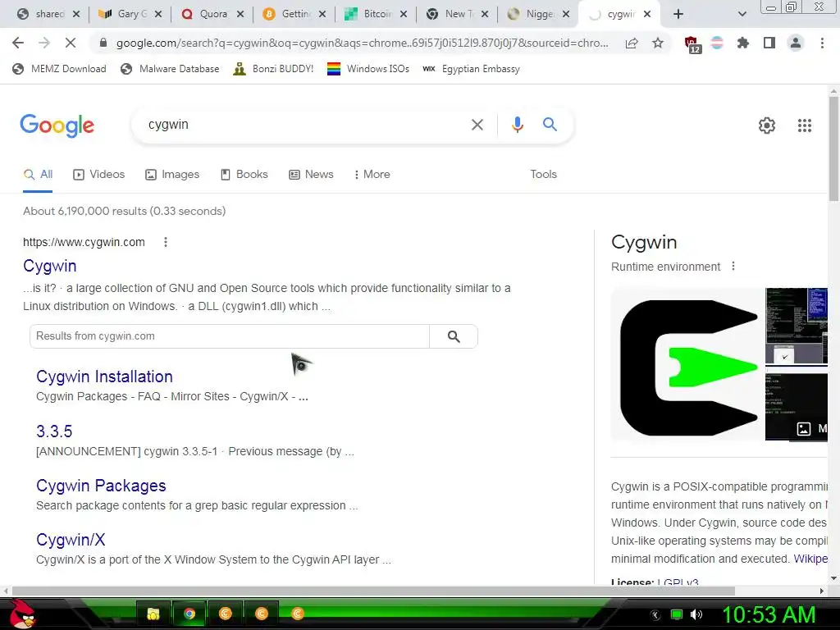This screenshot has width=840, height=630.
Task: Click the vertical page scrollbar thumb
Action: (x=833, y=148)
